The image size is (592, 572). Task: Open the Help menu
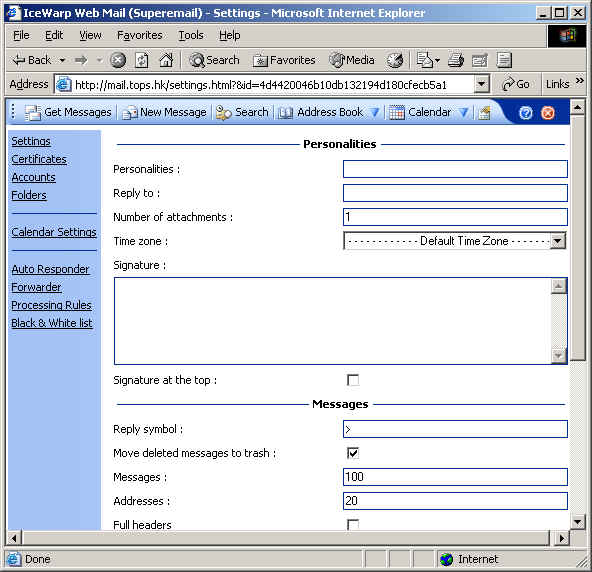tap(230, 35)
